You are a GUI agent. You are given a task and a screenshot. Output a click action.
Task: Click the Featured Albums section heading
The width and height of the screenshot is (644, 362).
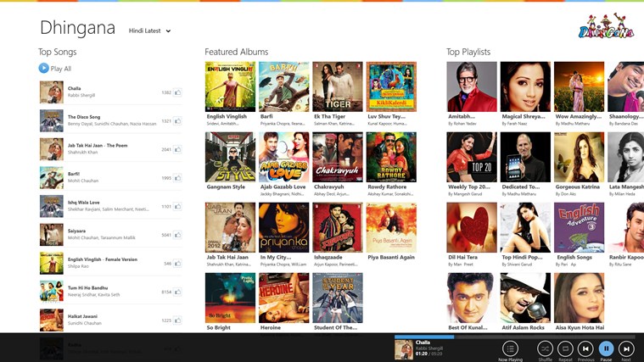[237, 52]
